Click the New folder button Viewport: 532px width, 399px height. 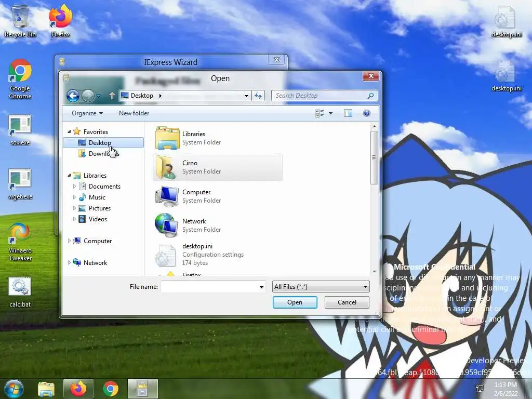134,113
